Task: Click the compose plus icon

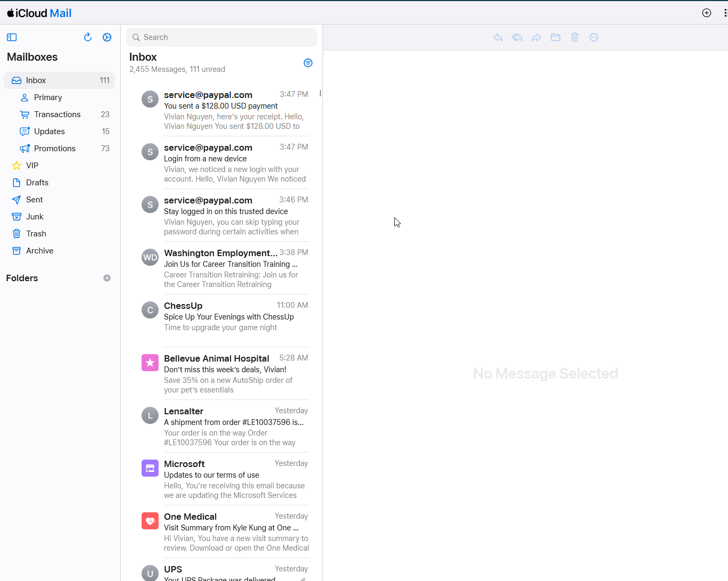Action: pos(707,13)
